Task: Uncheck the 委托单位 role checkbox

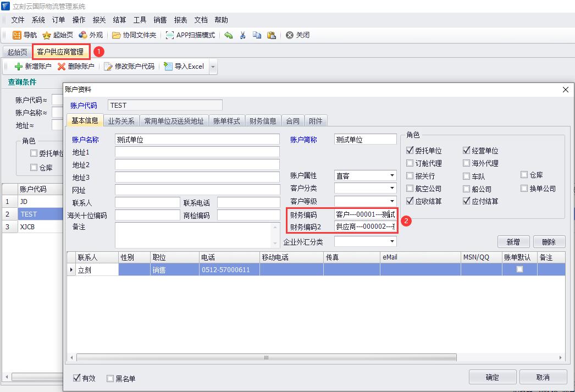Action: (x=410, y=151)
